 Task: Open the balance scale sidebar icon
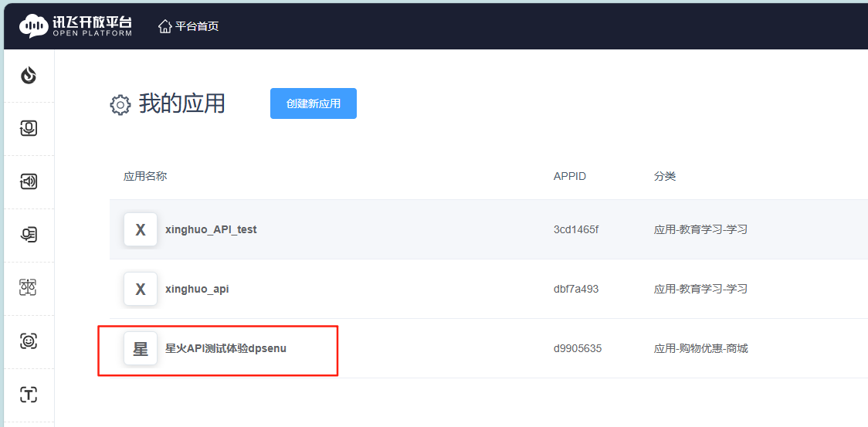tap(29, 287)
